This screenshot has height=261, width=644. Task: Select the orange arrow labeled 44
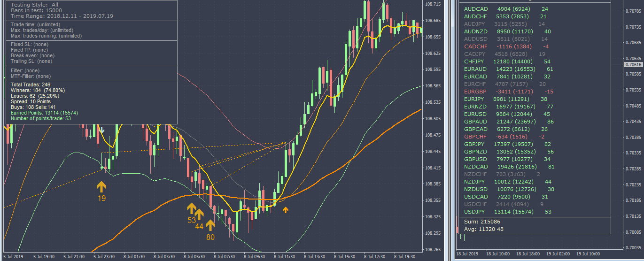[x=199, y=215]
